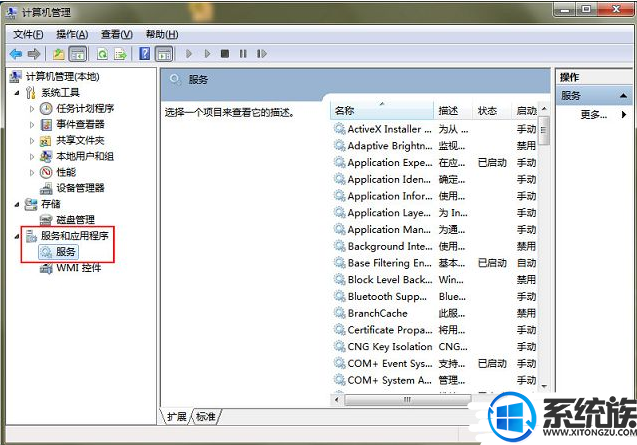
Task: Select 任务计划程序 in the tree
Action: tap(85, 109)
